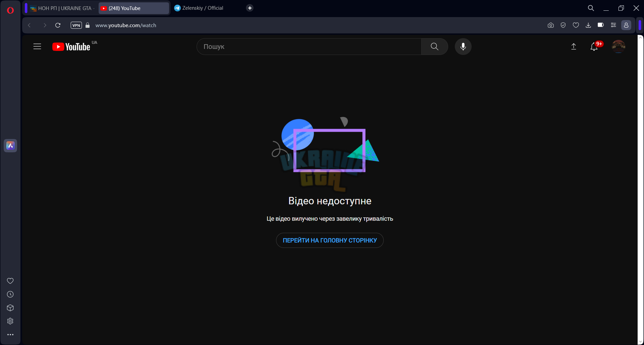This screenshot has width=644, height=345.
Task: Take a snapshot with camera icon
Action: tap(551, 25)
